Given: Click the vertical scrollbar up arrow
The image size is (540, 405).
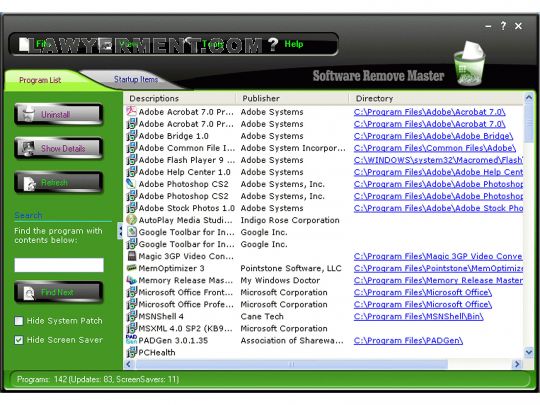Looking at the screenshot, I should point(529,97).
